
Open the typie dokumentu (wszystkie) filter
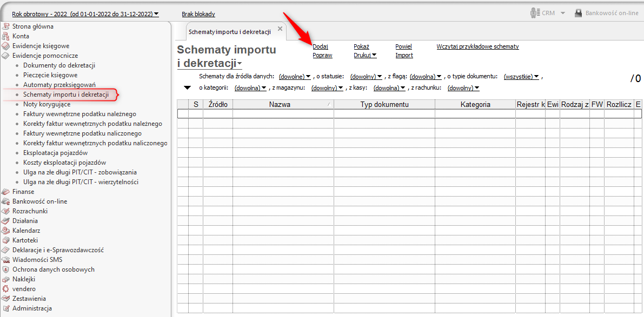tap(521, 76)
